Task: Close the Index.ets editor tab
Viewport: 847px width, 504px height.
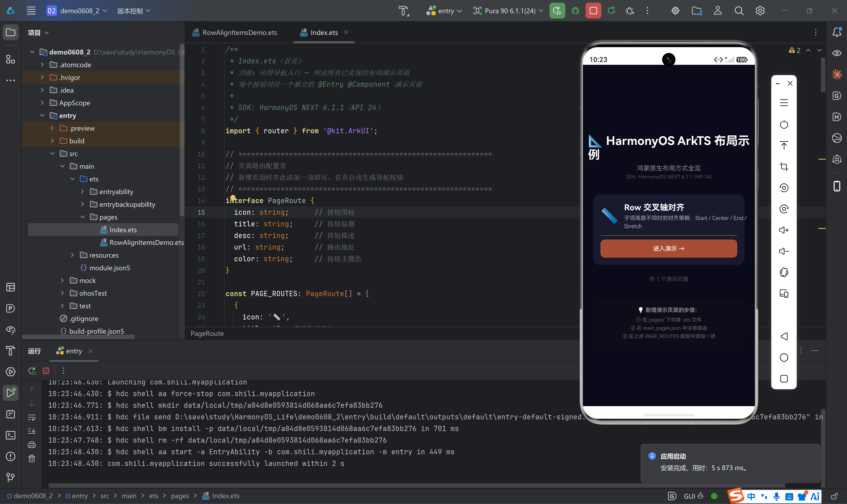Action: click(x=346, y=32)
